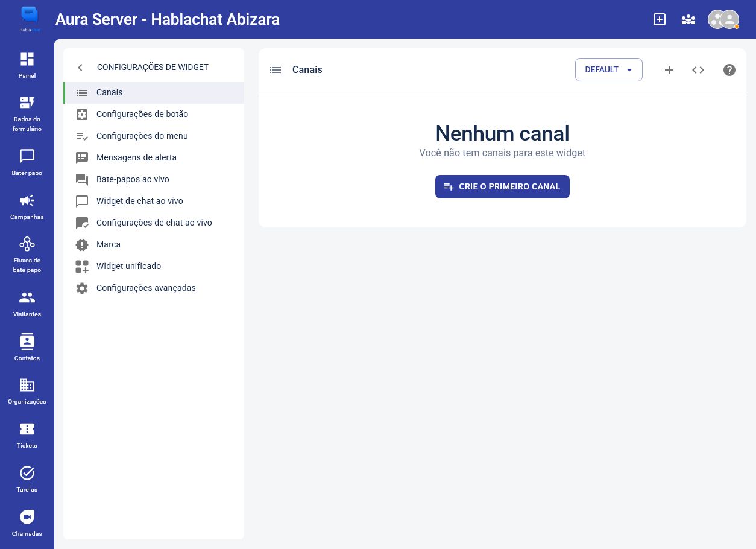The height and width of the screenshot is (549, 756).
Task: Open the user avatar profile menu
Action: tap(723, 19)
